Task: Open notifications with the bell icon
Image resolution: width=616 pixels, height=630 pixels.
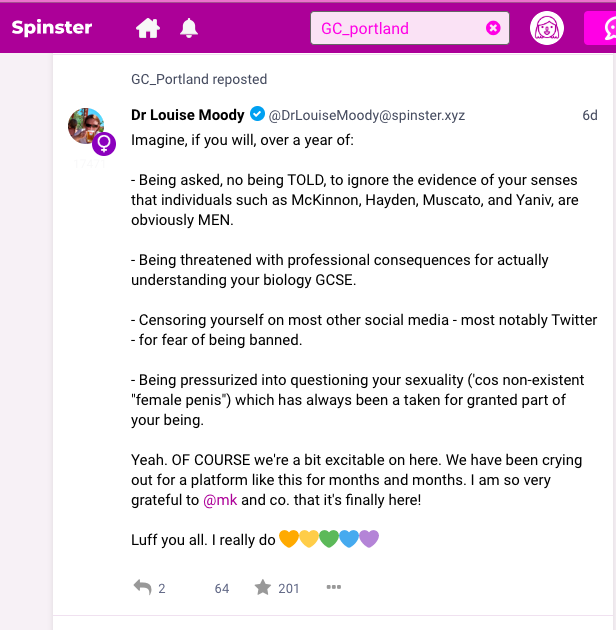Action: [x=188, y=28]
